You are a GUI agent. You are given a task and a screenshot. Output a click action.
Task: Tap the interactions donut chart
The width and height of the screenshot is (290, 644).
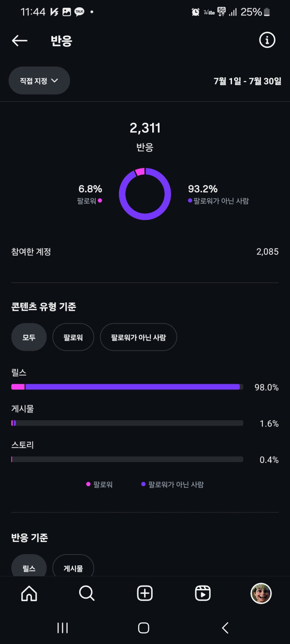click(x=145, y=194)
